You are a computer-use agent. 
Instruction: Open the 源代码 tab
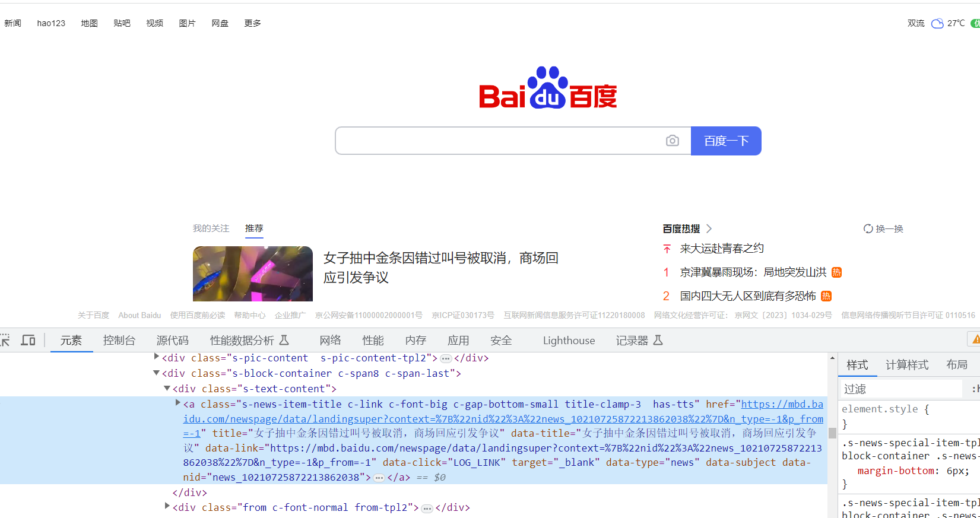coord(173,341)
